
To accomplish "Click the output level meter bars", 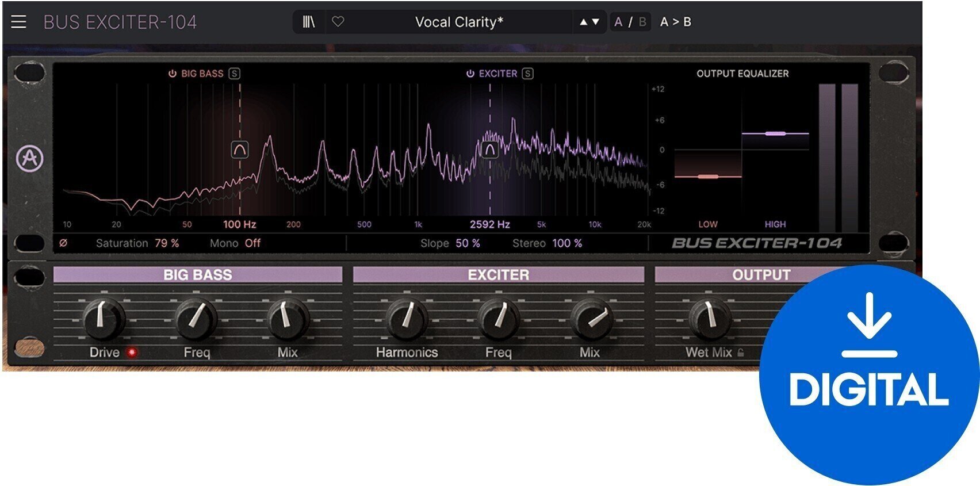I will click(839, 158).
